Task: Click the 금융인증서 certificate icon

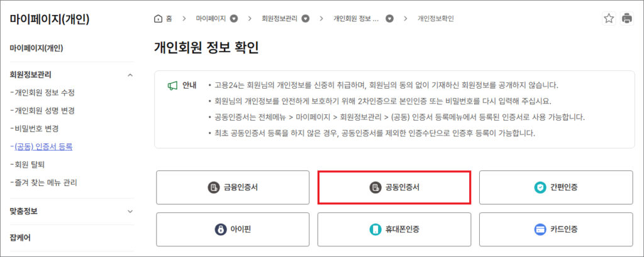Action: [x=213, y=187]
